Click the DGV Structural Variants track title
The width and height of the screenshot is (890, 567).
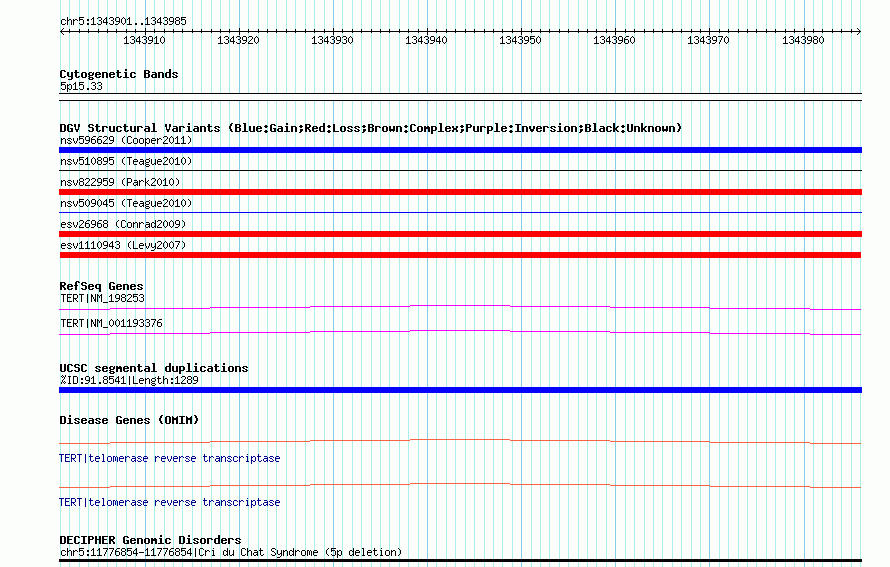[x=371, y=128]
